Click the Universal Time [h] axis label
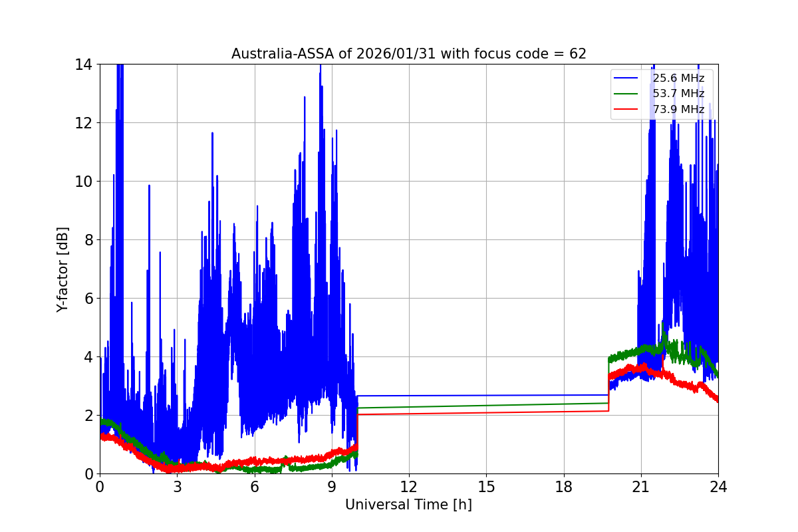 point(408,505)
